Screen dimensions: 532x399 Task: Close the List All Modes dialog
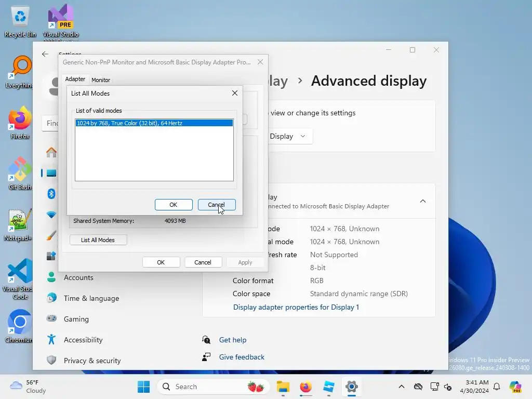(235, 93)
